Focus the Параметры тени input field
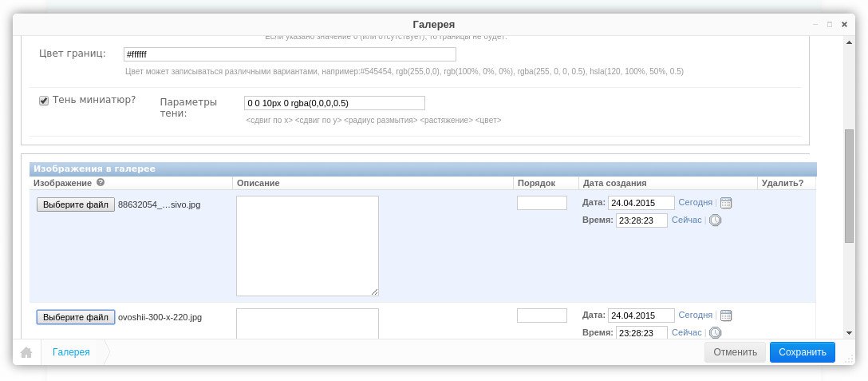 (x=334, y=103)
